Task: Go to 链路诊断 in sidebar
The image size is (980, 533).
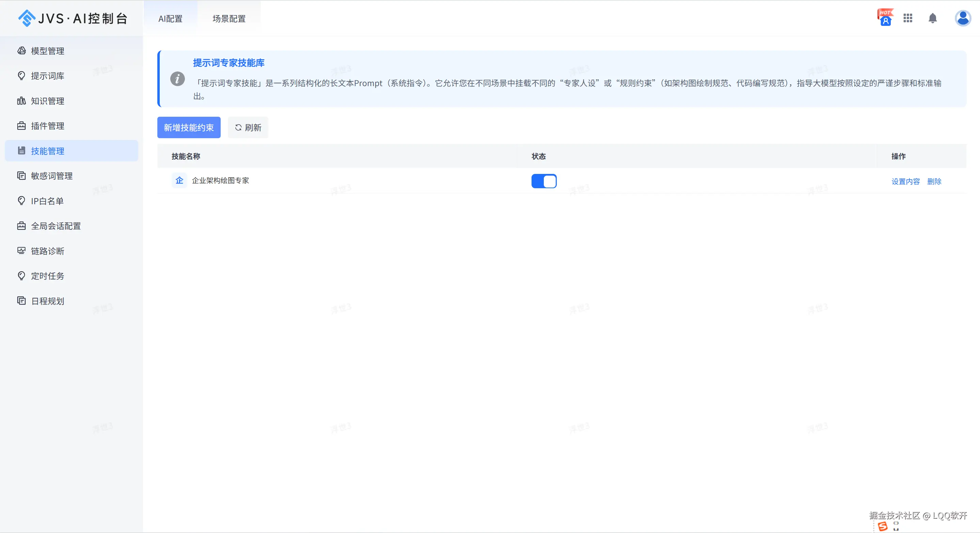Action: tap(48, 251)
